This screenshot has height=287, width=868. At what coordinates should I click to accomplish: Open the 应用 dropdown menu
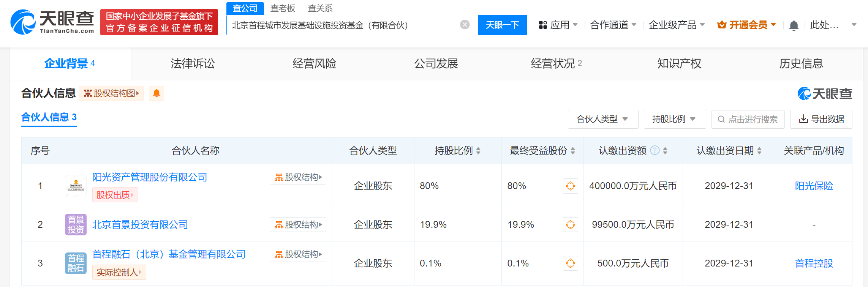[x=558, y=25]
